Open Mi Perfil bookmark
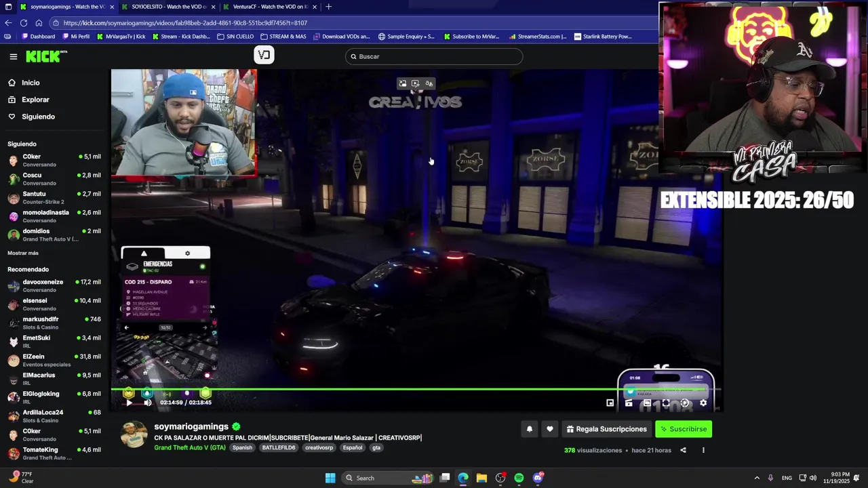 pyautogui.click(x=76, y=37)
